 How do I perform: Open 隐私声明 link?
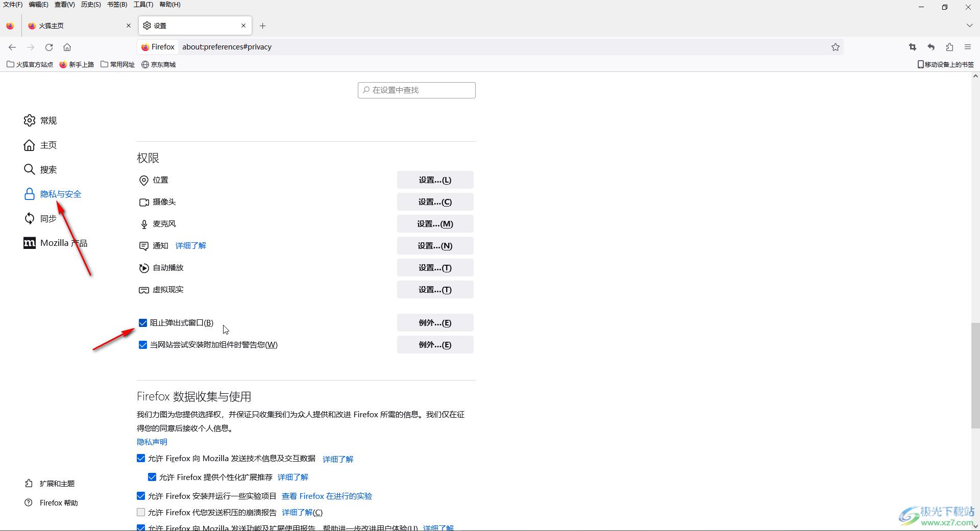tap(152, 442)
